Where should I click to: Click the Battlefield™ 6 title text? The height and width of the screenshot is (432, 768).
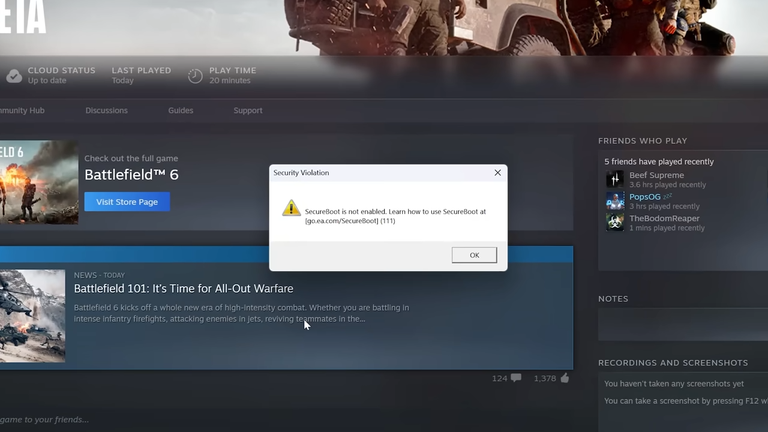(x=131, y=175)
